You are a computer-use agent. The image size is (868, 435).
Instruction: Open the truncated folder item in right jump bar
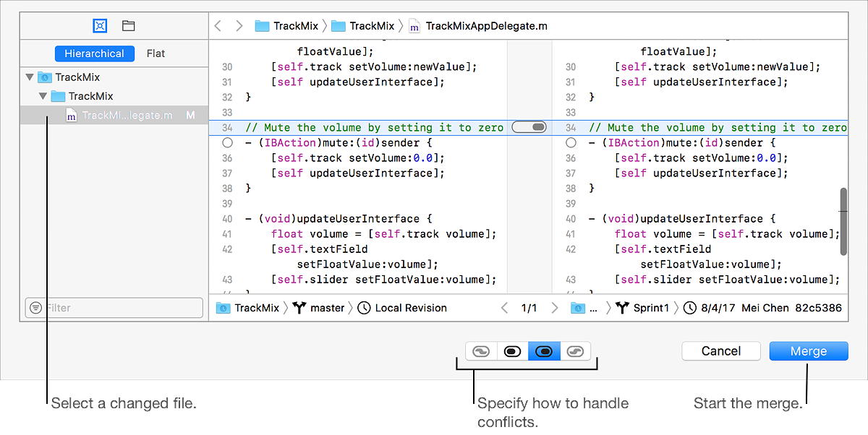point(585,308)
